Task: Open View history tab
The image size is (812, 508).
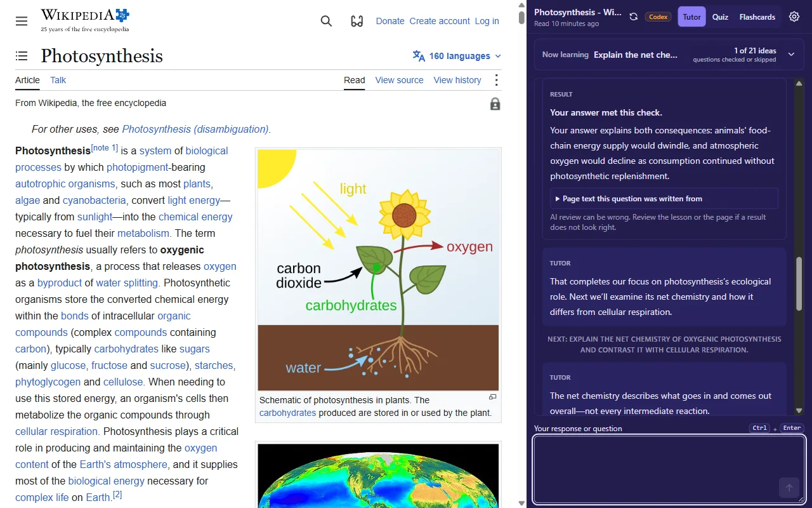Action: tap(457, 80)
